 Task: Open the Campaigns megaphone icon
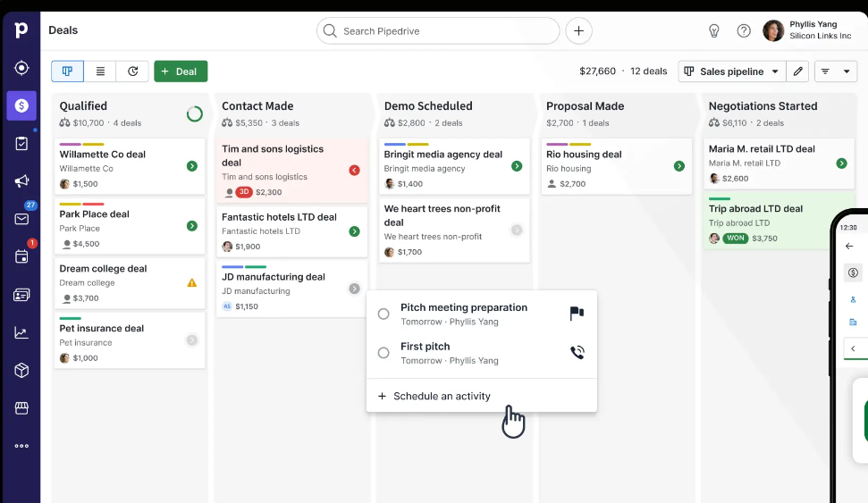21,181
